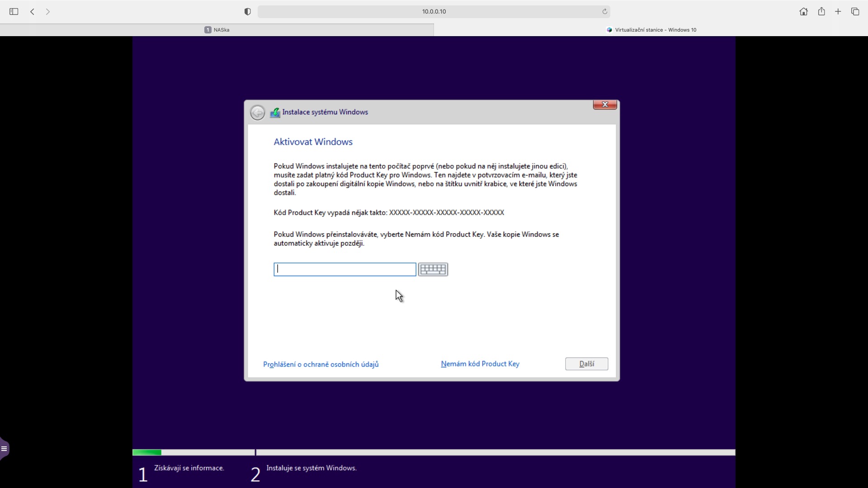This screenshot has height=488, width=868.
Task: Expand the side menu handle
Action: click(x=4, y=449)
